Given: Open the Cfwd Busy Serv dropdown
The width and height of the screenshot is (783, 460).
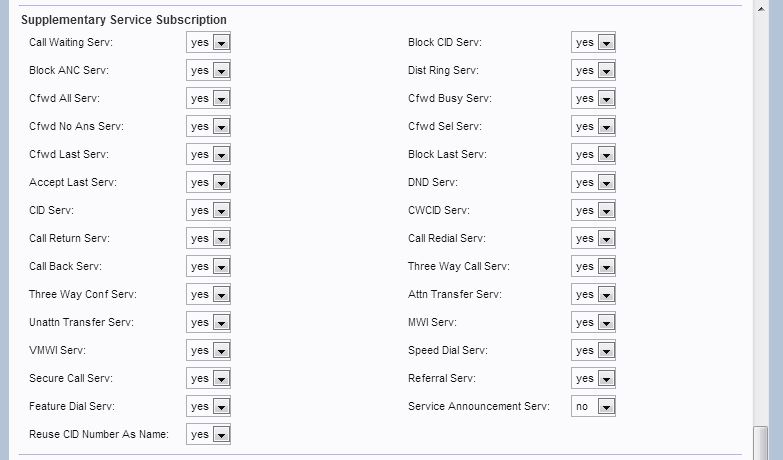Looking at the screenshot, I should pos(593,99).
